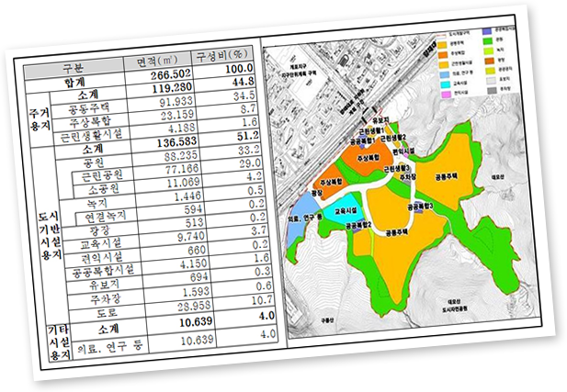This screenshot has width=567, height=392.
Task: Select the 136,583 subtotal value
Action: tap(176, 142)
